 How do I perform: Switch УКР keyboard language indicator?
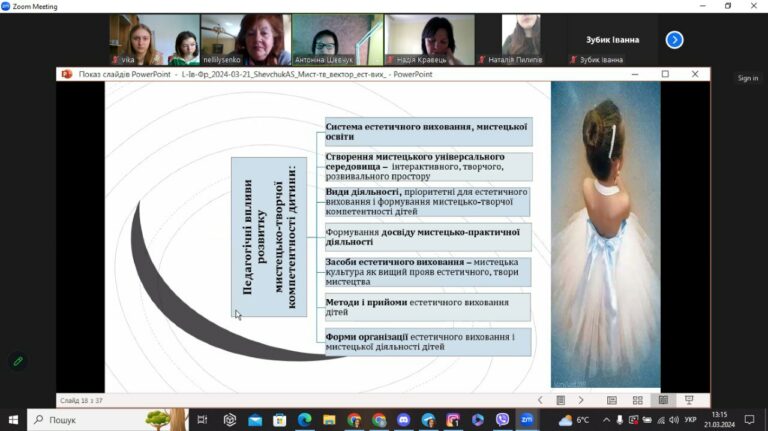tap(691, 420)
